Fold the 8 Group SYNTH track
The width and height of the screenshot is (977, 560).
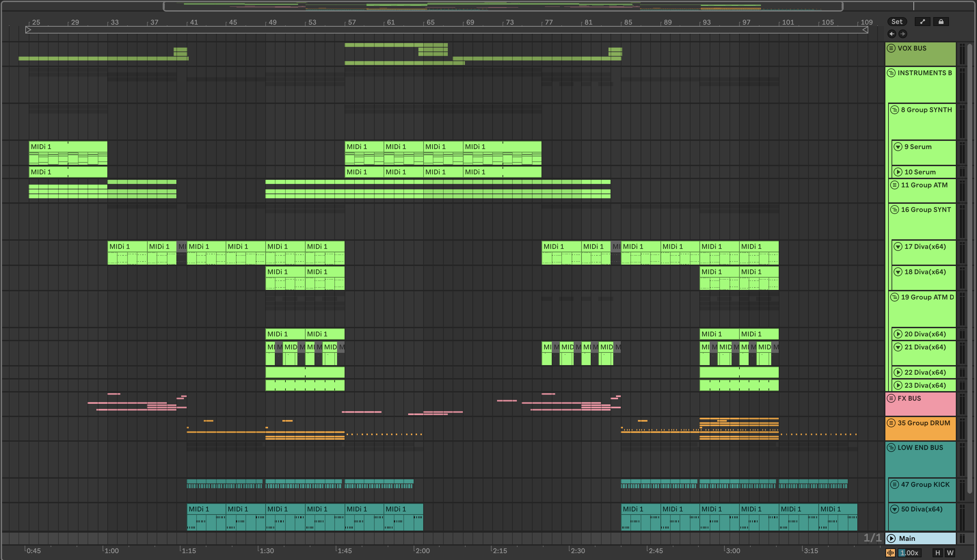tap(895, 110)
